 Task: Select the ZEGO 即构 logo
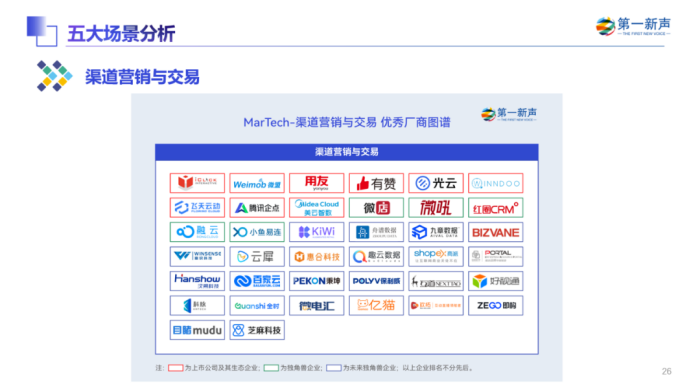pyautogui.click(x=496, y=306)
